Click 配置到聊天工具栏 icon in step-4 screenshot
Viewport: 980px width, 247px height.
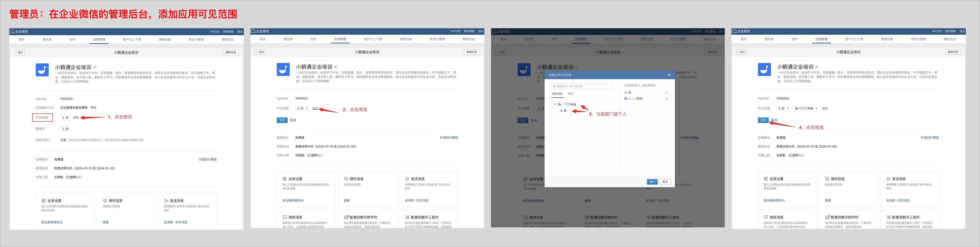click(888, 217)
